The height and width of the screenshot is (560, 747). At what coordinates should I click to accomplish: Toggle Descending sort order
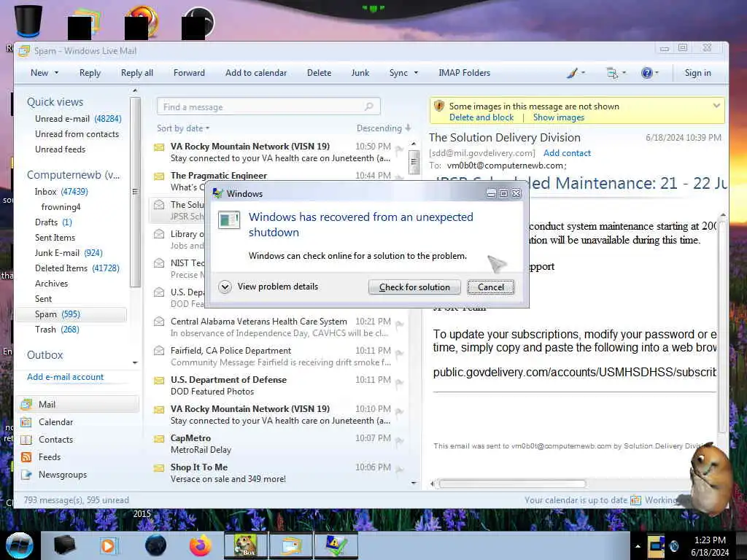pyautogui.click(x=384, y=128)
